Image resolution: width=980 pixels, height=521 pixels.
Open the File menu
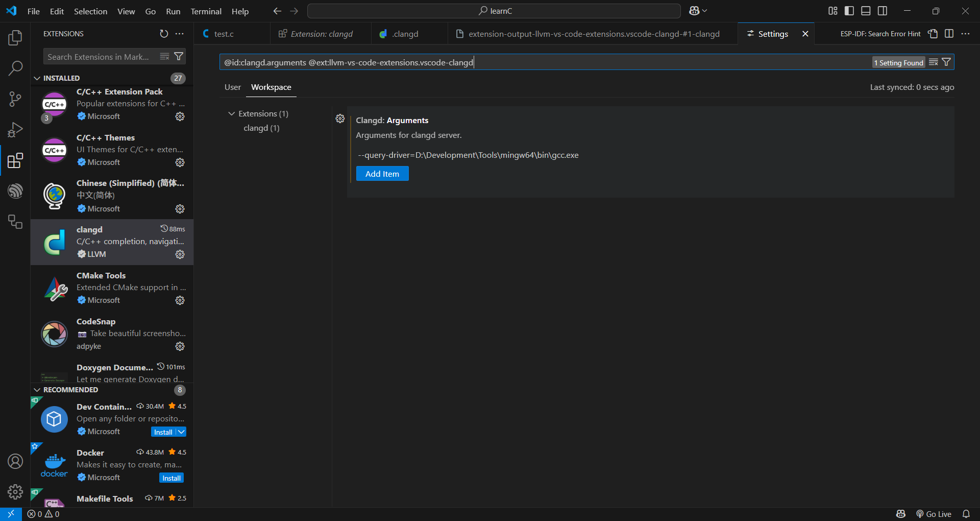pos(34,11)
